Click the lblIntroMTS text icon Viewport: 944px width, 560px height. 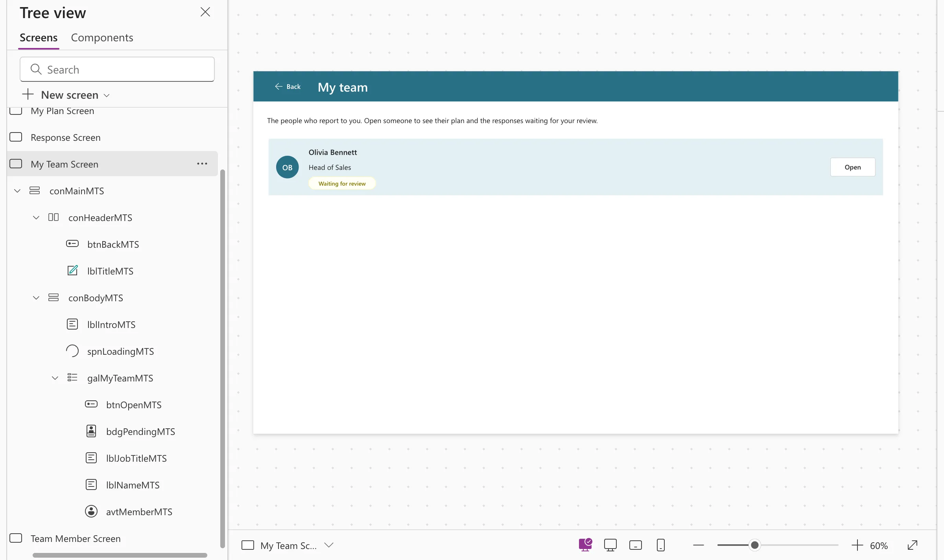click(x=72, y=324)
